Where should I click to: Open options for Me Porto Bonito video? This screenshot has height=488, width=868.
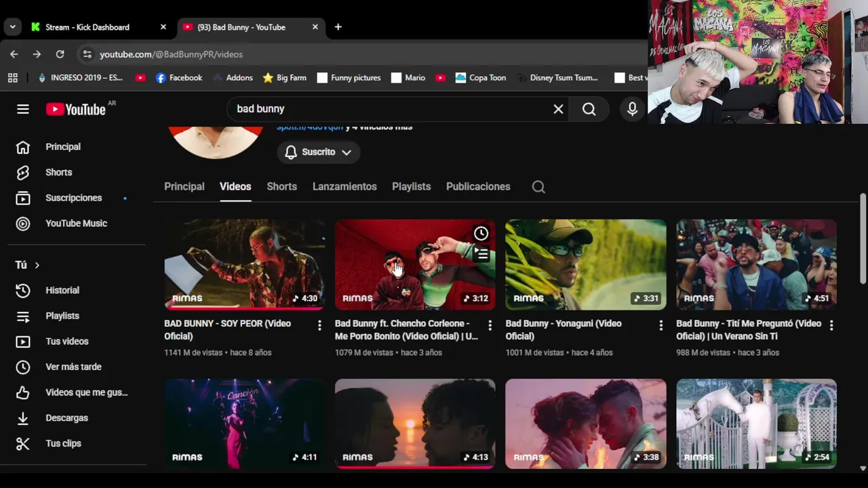(490, 326)
